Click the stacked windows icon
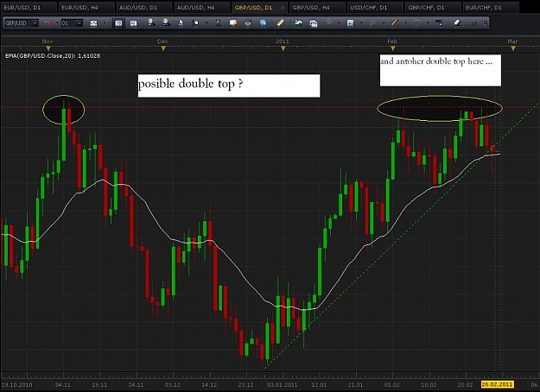 314,23
